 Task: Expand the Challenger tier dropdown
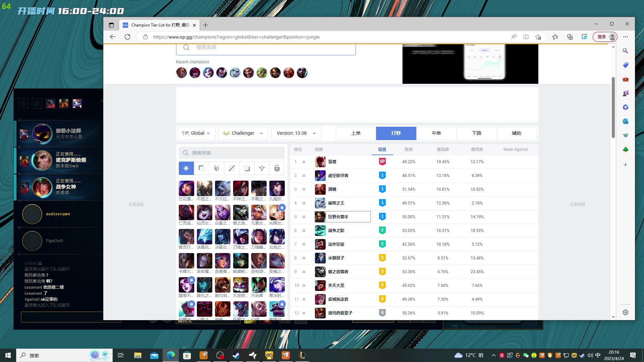pos(243,133)
